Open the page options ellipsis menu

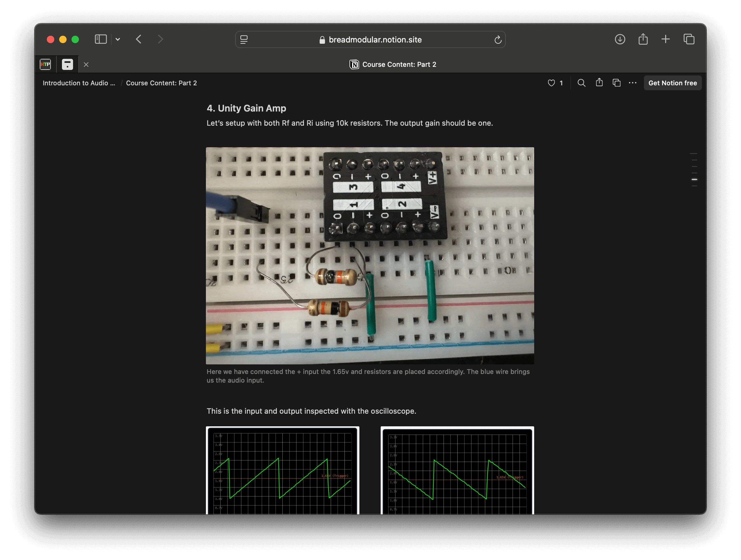(x=633, y=83)
